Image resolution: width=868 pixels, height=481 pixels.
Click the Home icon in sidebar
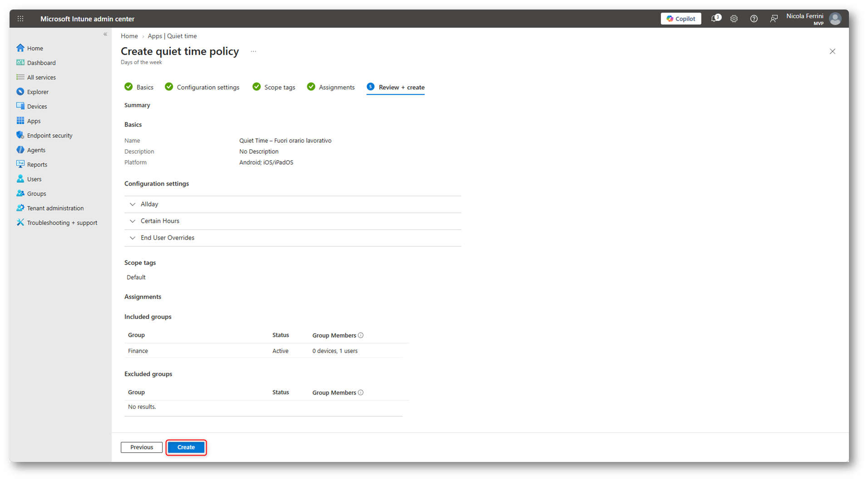tap(20, 48)
